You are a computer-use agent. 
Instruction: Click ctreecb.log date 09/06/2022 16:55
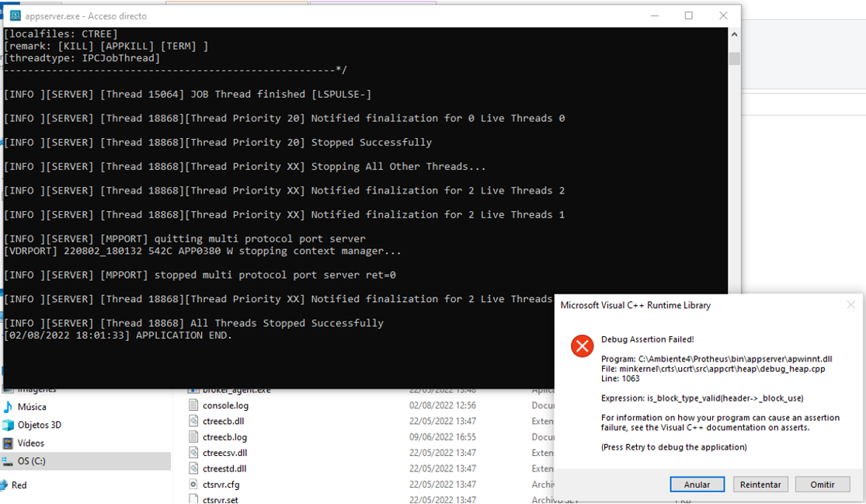pyautogui.click(x=443, y=437)
